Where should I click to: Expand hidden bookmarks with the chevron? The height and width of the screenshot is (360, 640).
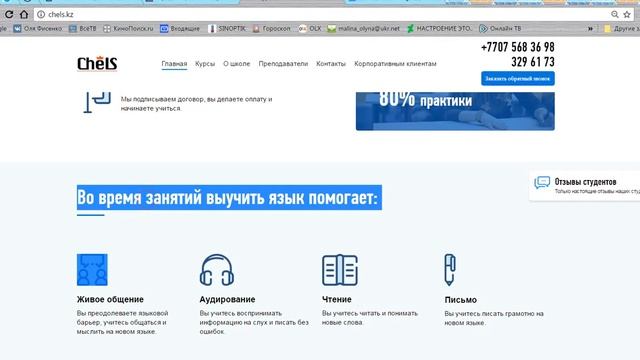[590, 29]
